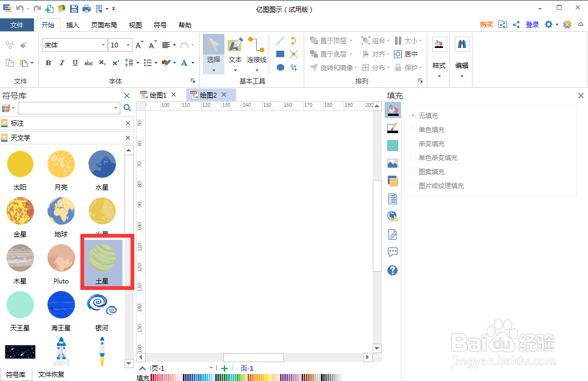Viewport: 588px width, 381px height.
Task: Search the symbol library magnifier
Action: point(127,108)
